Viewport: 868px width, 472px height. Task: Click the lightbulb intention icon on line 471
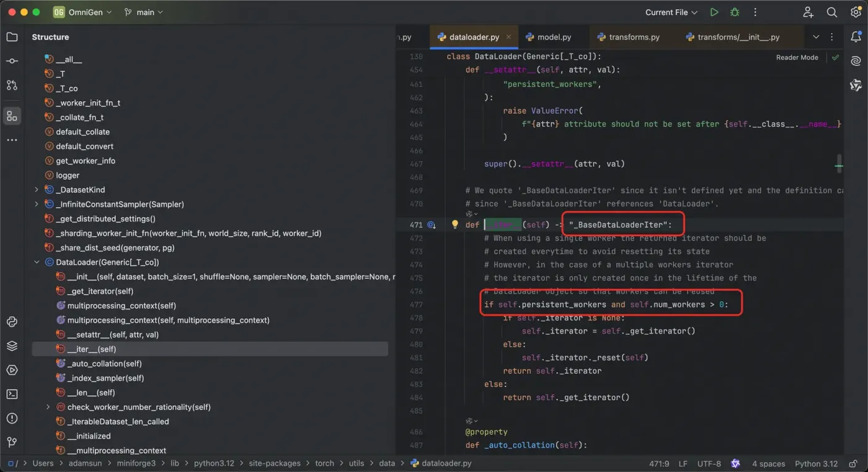(454, 225)
